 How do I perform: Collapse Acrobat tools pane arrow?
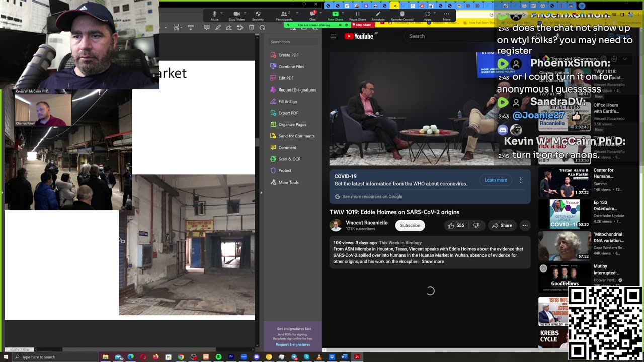261,192
